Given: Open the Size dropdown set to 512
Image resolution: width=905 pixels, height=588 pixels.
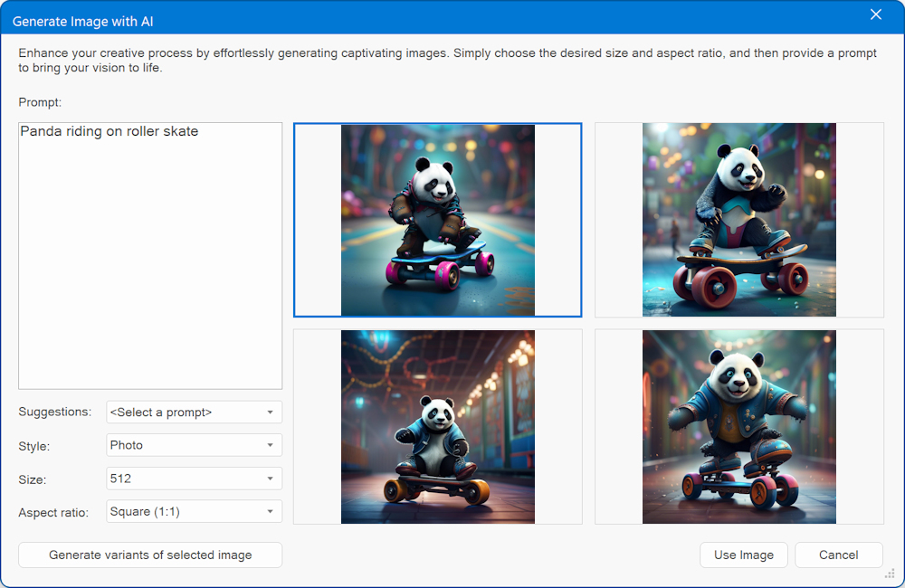Looking at the screenshot, I should [x=194, y=479].
